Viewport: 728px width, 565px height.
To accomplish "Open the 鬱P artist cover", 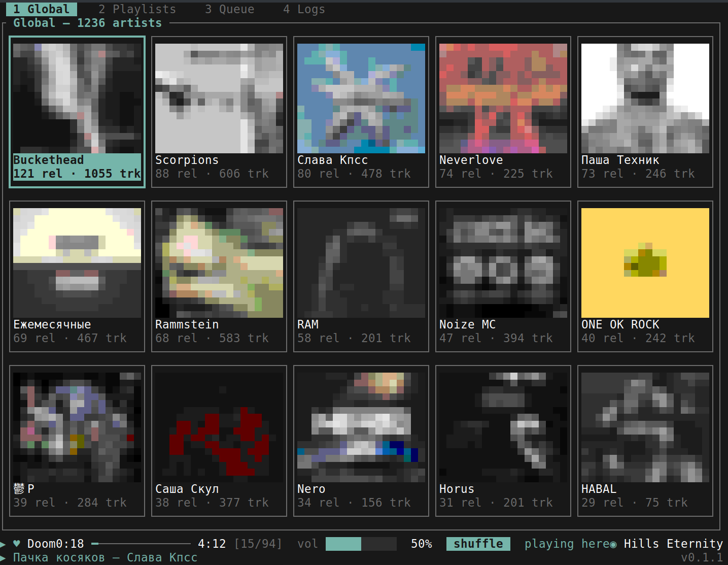I will point(77,427).
